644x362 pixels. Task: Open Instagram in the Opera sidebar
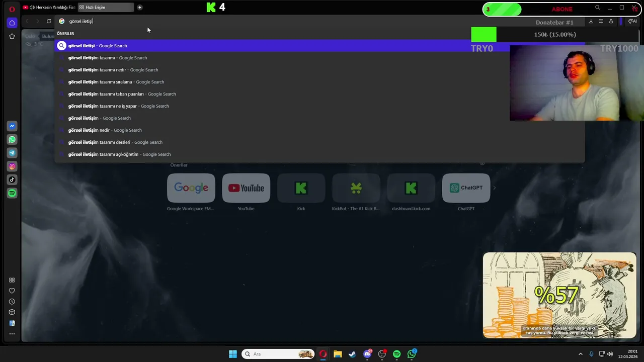tap(12, 166)
